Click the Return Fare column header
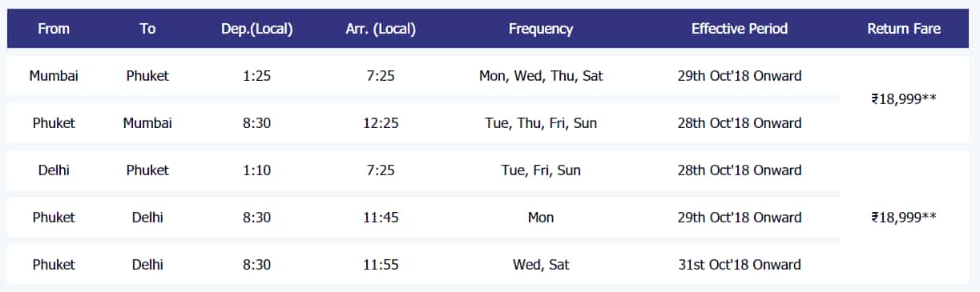 click(x=904, y=29)
